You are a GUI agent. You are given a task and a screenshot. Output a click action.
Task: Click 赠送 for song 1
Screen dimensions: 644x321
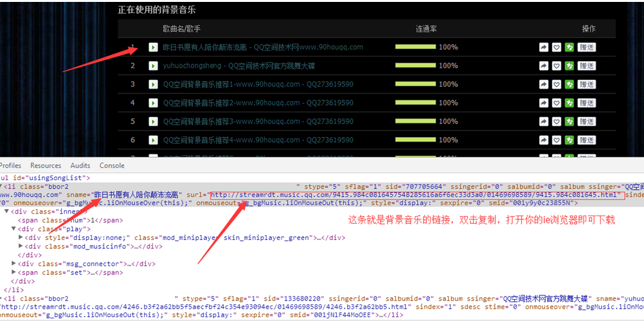click(587, 47)
